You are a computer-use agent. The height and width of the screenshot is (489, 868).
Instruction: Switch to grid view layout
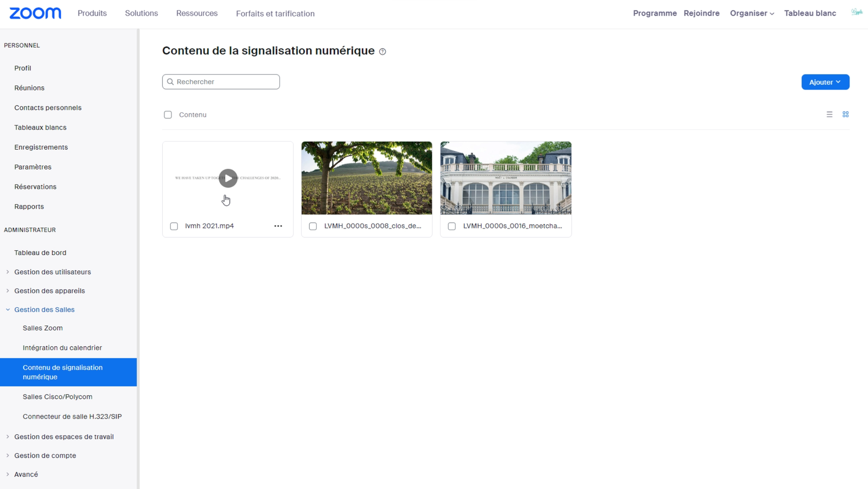846,115
